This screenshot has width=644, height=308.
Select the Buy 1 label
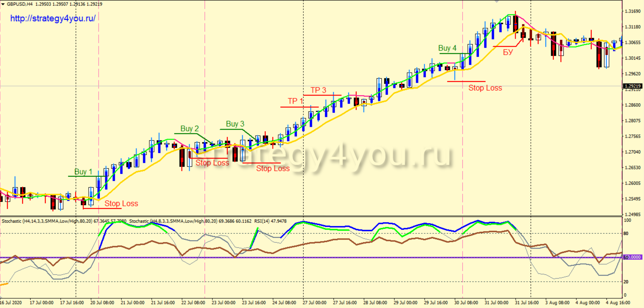[83, 172]
